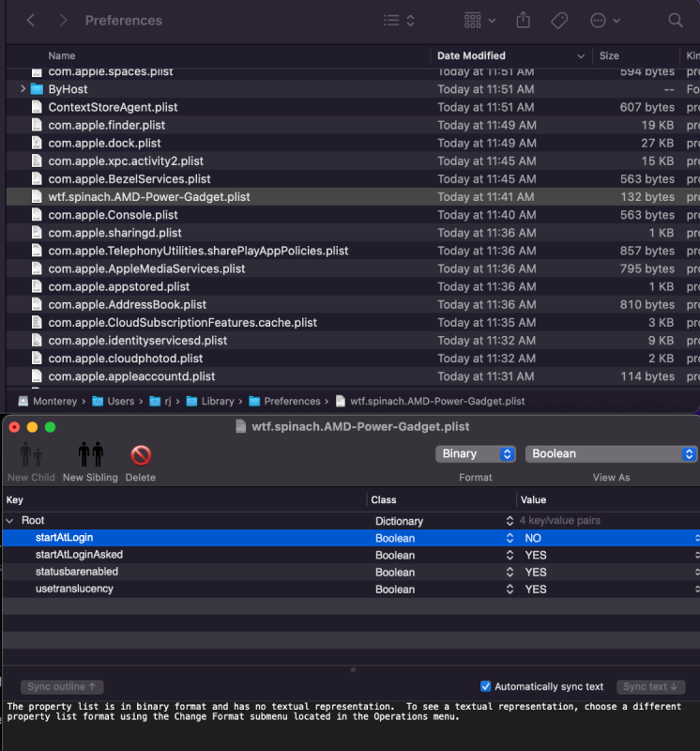Select the ByHost folder icon
Screen dimensions: 700x751
click(37, 89)
